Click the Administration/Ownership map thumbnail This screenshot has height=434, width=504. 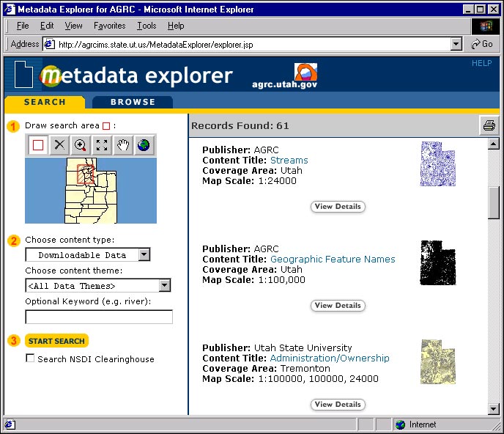click(438, 362)
